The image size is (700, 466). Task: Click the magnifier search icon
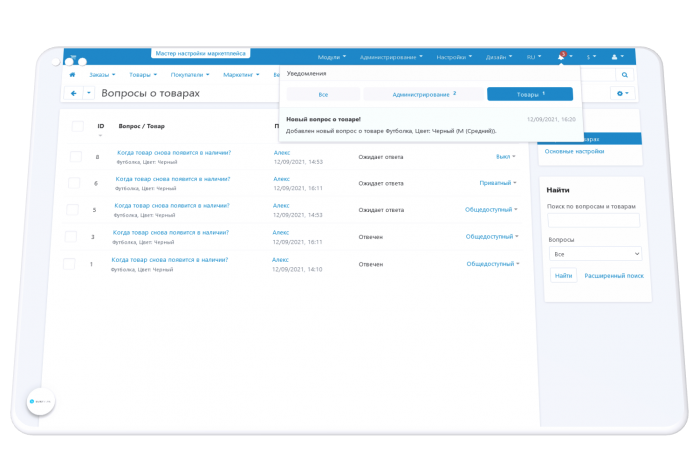(625, 75)
